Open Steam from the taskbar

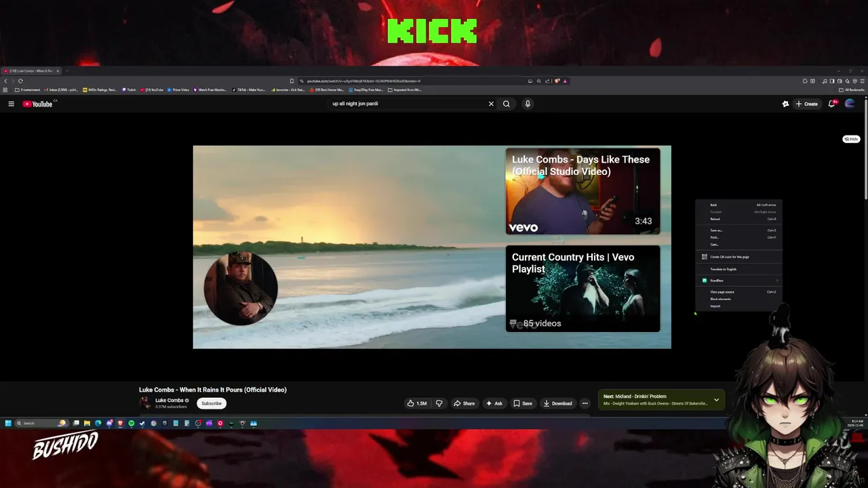pyautogui.click(x=142, y=423)
